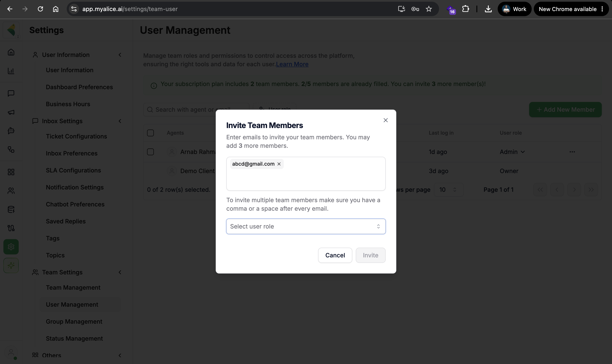612x364 pixels.
Task: Open User Information sub-item
Action: tap(69, 70)
